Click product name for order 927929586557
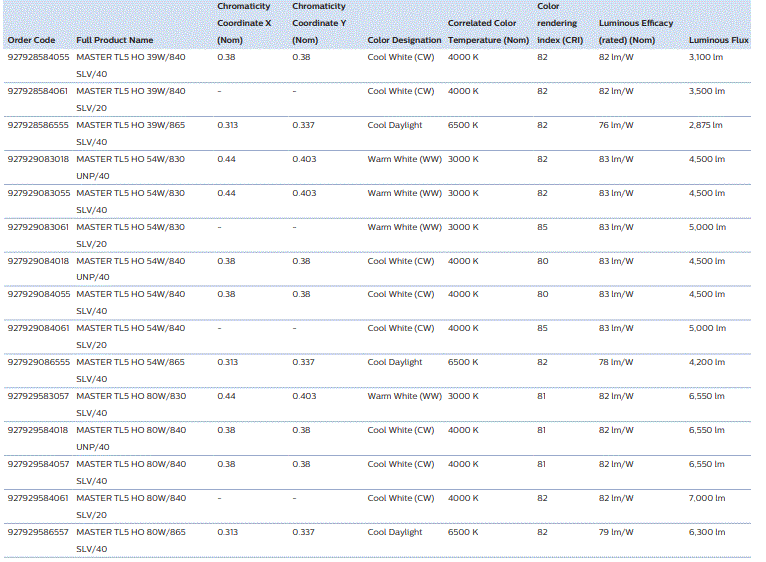The width and height of the screenshot is (766, 562). click(x=131, y=540)
